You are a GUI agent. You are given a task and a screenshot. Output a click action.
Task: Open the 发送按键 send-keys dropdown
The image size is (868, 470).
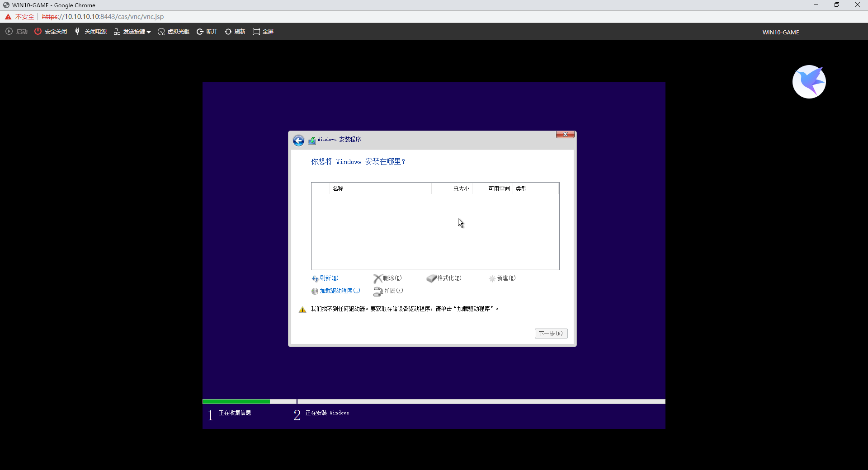[132, 32]
